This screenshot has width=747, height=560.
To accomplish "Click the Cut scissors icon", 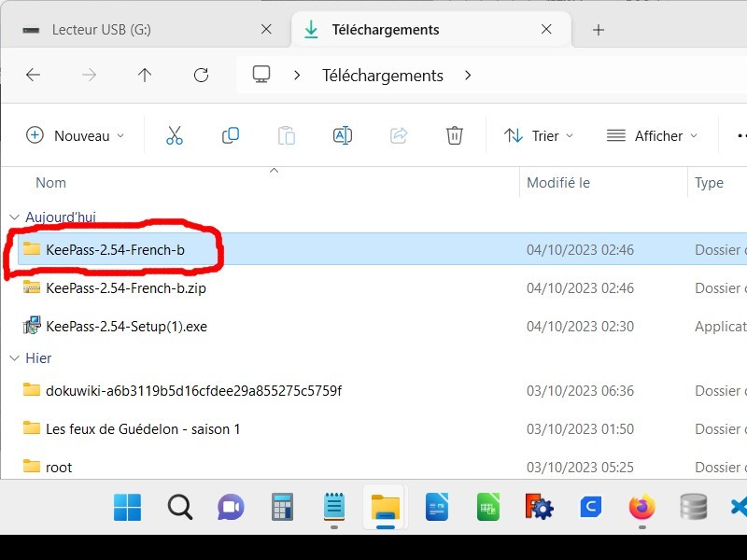I will point(174,135).
